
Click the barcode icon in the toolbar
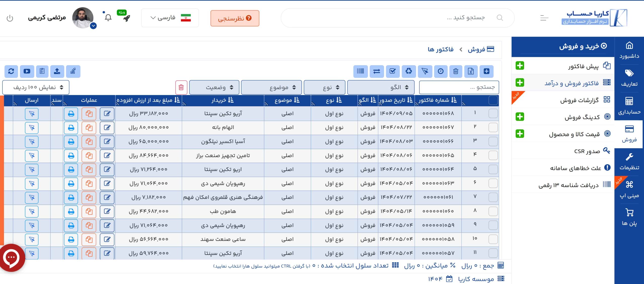pyautogui.click(x=360, y=71)
